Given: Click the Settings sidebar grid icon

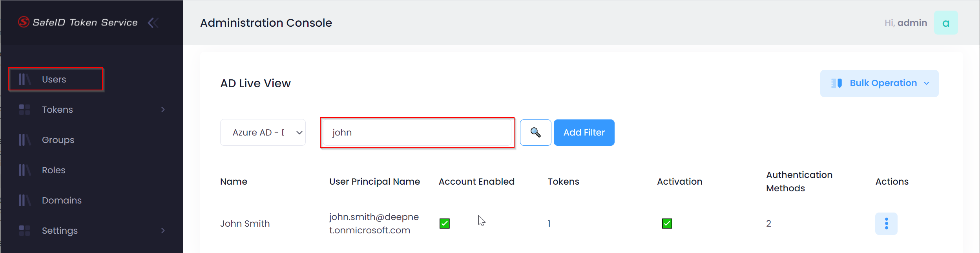Looking at the screenshot, I should (24, 231).
